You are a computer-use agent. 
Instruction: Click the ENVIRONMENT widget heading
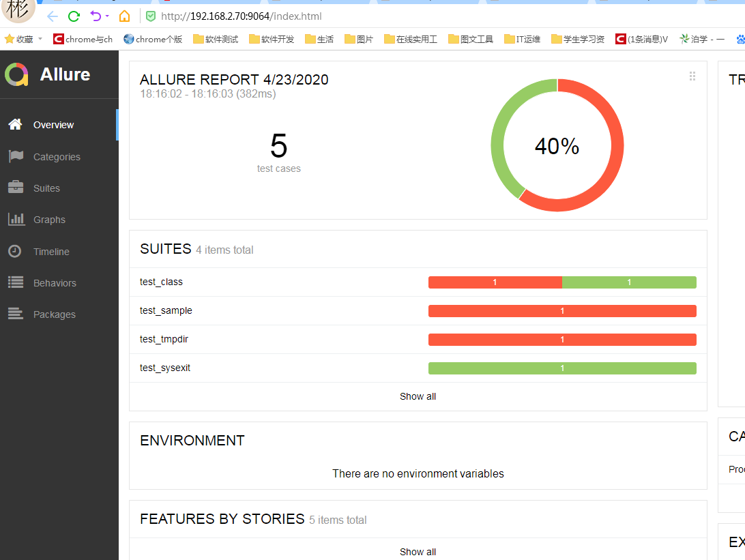pyautogui.click(x=192, y=441)
